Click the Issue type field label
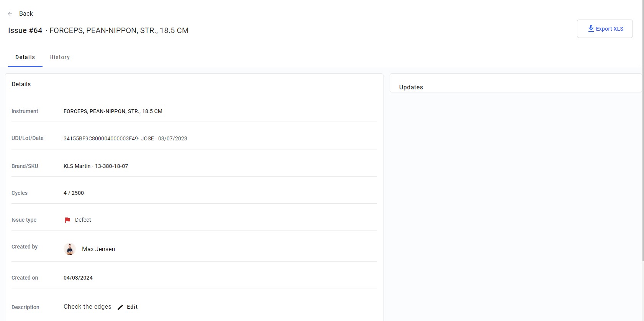 pos(24,220)
